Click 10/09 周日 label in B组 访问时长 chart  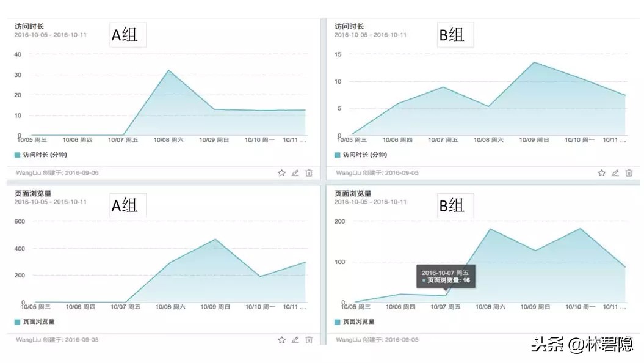coord(534,140)
